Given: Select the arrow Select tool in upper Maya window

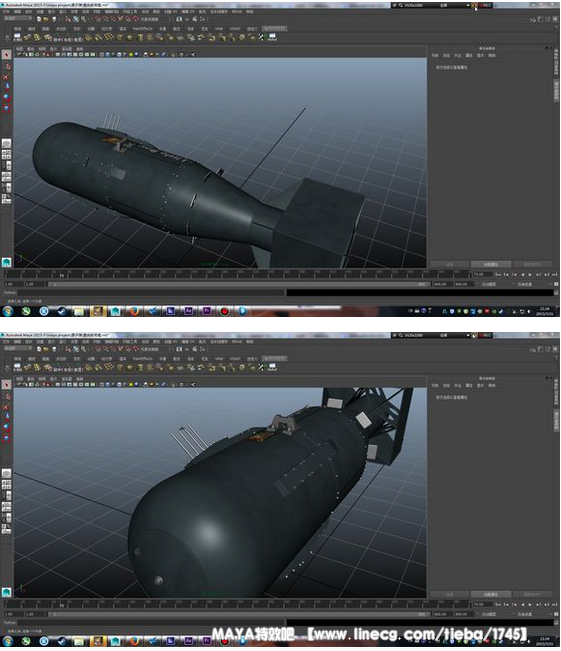Looking at the screenshot, I should (x=6, y=55).
